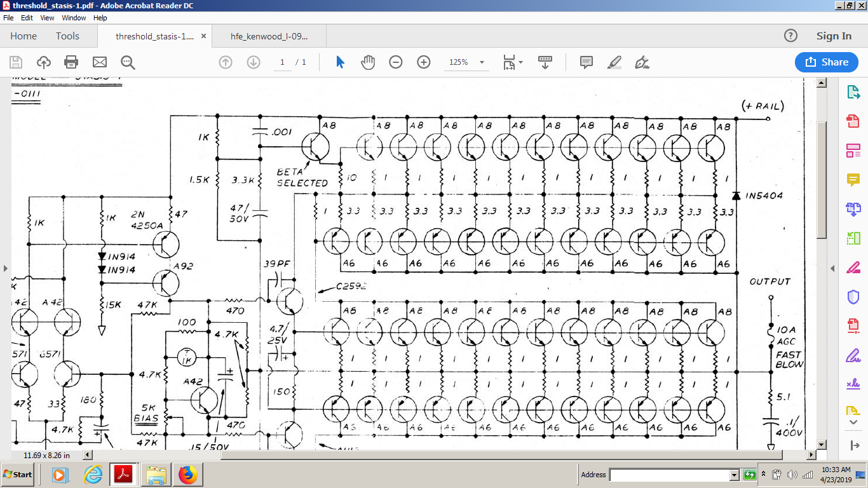Screen dimensions: 868x488
Task: Zoom out with the minus button
Action: click(x=396, y=62)
